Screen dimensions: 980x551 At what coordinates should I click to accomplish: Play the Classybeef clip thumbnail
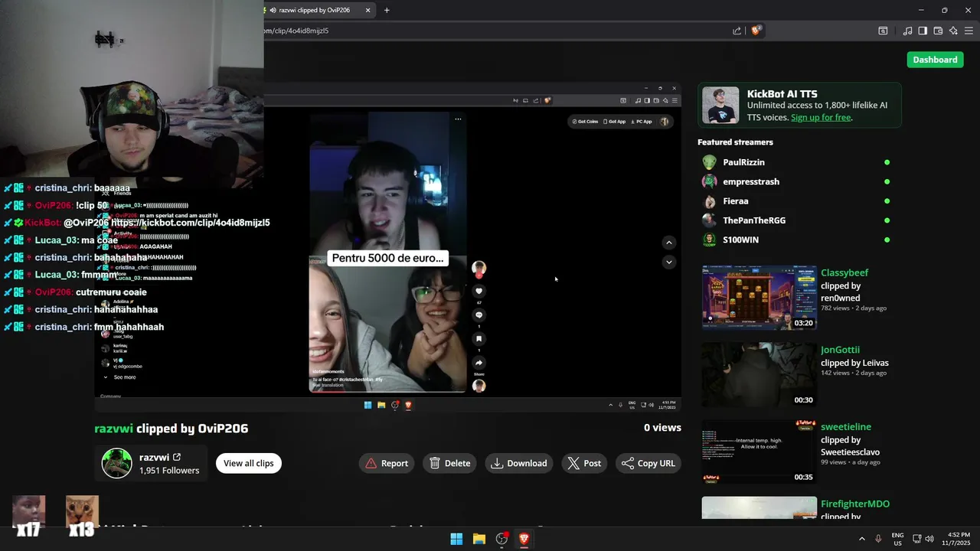click(759, 298)
